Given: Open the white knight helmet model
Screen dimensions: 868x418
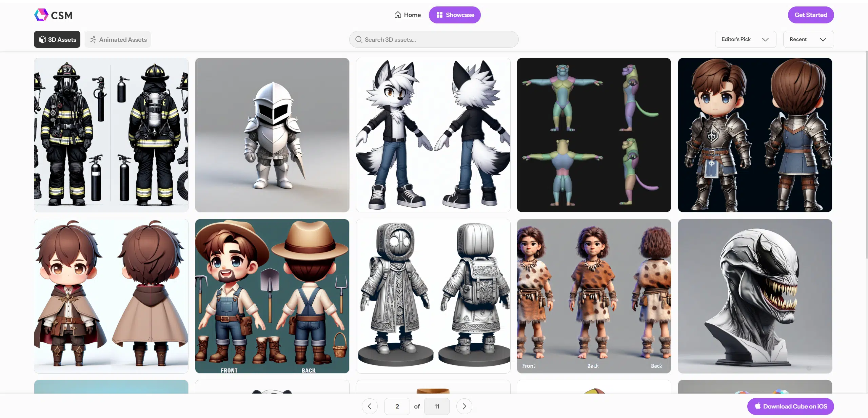Looking at the screenshot, I should click(x=272, y=135).
